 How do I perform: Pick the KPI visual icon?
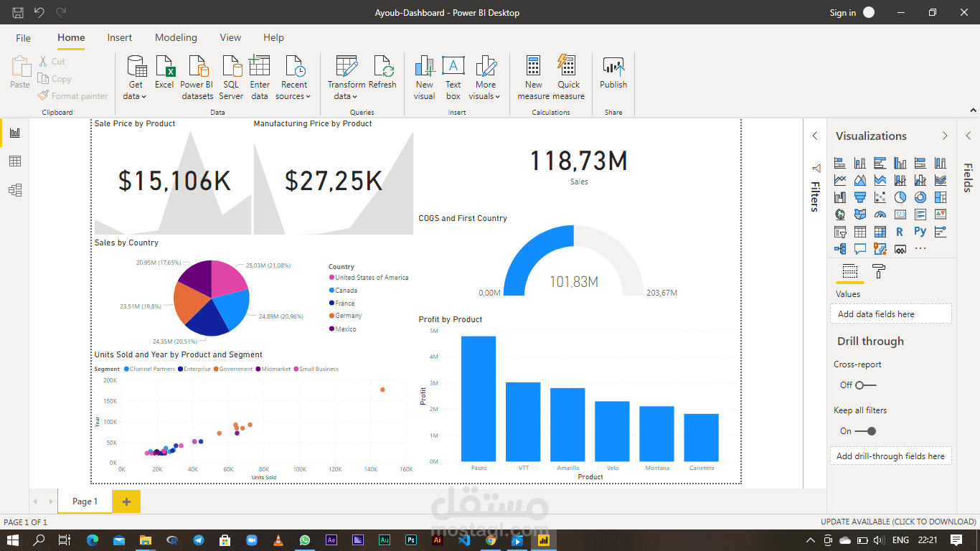(x=941, y=215)
